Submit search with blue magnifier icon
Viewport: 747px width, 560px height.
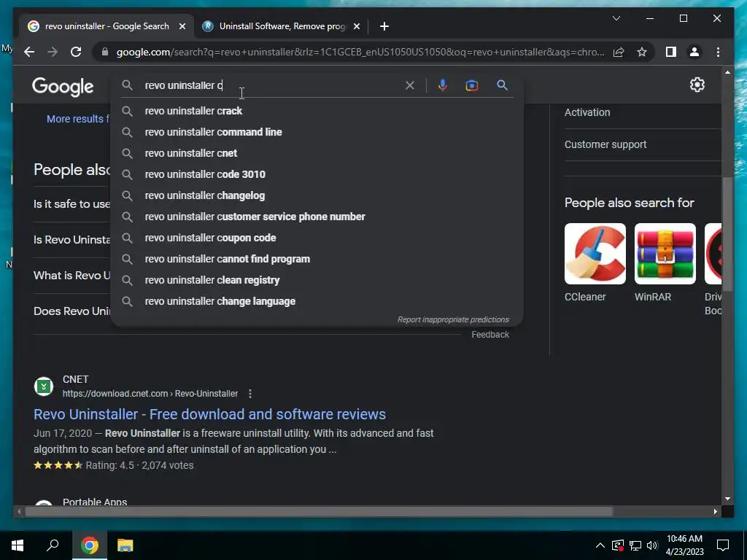[x=502, y=85]
